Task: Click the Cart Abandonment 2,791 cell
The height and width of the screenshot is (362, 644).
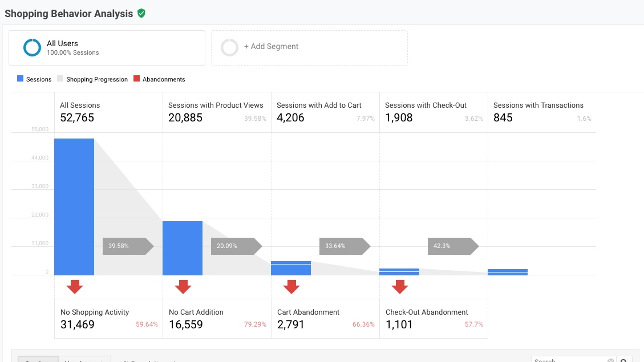Action: [x=325, y=319]
